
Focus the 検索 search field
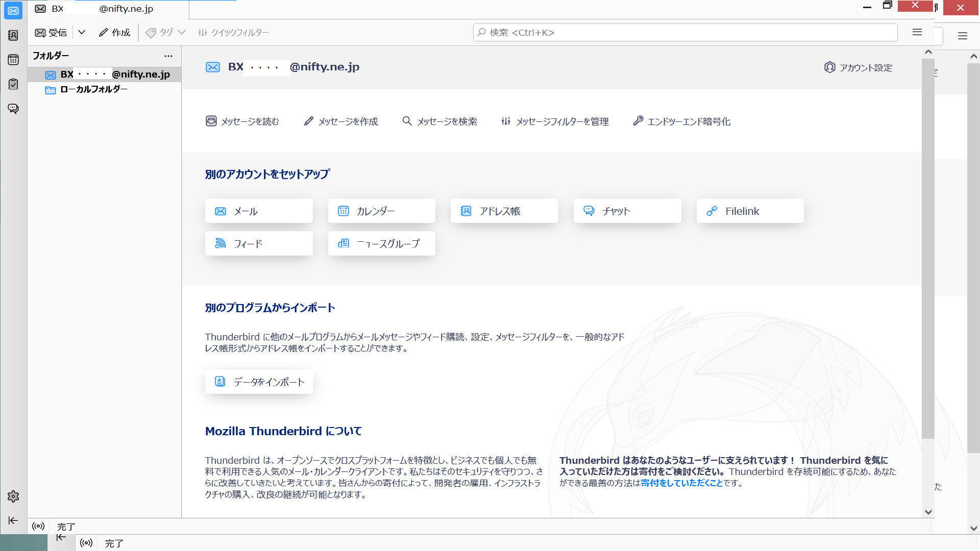pos(685,33)
